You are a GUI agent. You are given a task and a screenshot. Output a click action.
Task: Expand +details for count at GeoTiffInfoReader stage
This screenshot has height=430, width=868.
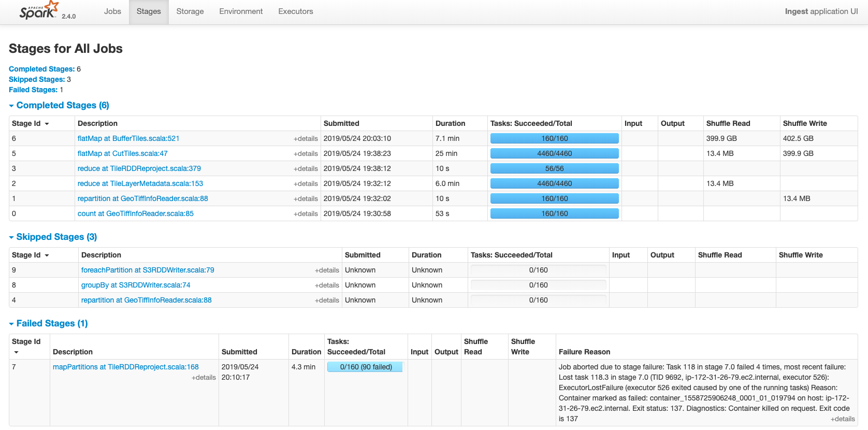pos(306,214)
